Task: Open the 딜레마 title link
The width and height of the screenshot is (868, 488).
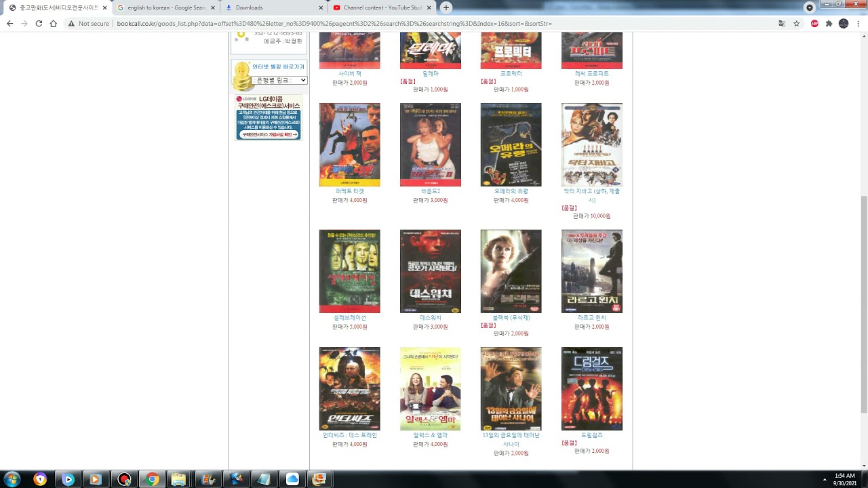Action: coord(430,73)
